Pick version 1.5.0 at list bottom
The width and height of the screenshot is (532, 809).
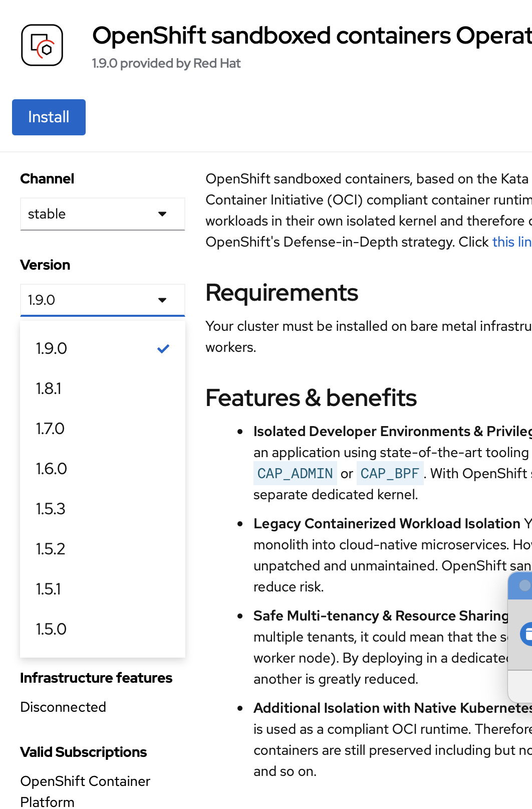(51, 629)
